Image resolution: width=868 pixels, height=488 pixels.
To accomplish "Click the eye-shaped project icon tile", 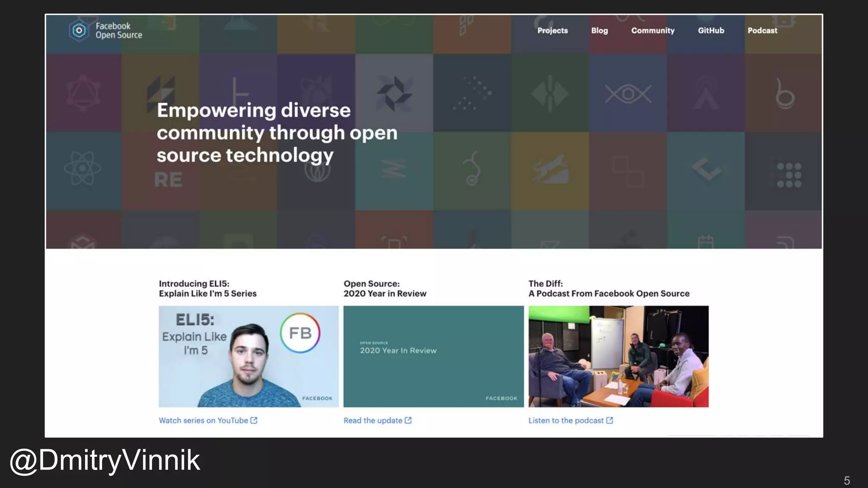I will pos(628,94).
